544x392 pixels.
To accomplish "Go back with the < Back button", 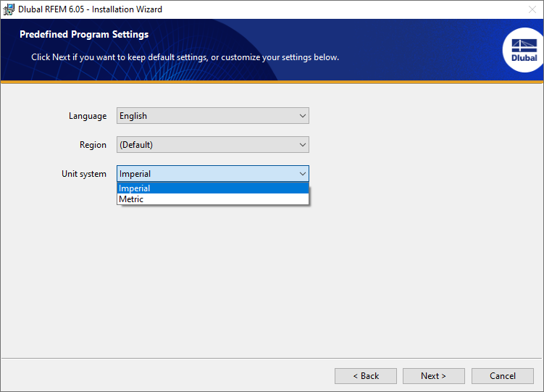I will 366,376.
